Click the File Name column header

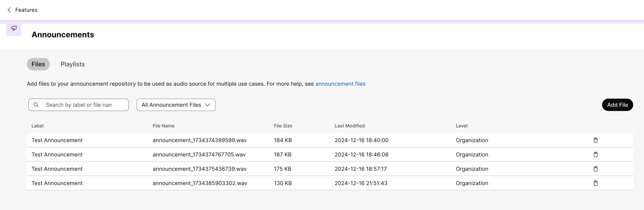[x=163, y=126]
